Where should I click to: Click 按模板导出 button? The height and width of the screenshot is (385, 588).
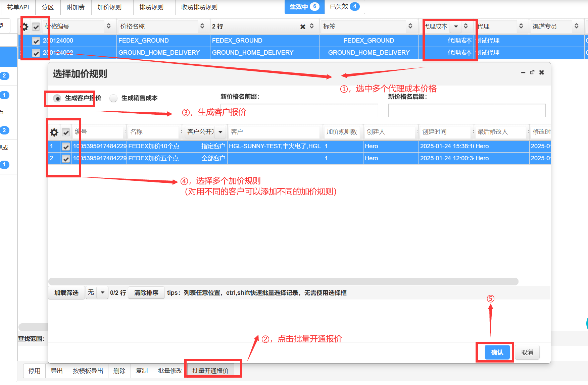(88, 371)
